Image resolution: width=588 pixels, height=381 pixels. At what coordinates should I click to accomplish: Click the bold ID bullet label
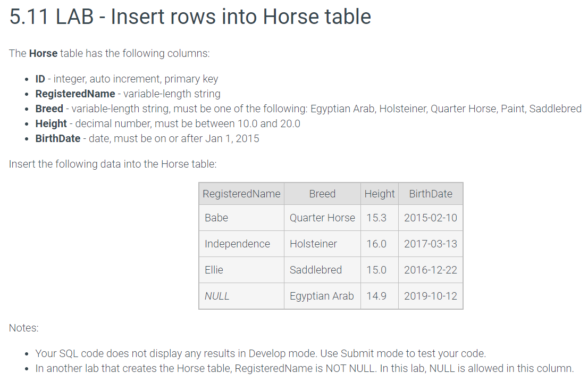(40, 79)
